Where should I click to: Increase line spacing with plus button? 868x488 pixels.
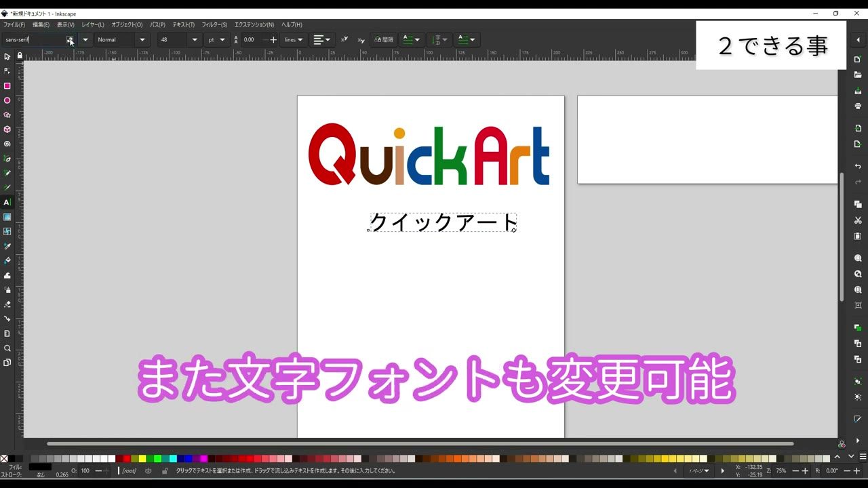(x=273, y=40)
